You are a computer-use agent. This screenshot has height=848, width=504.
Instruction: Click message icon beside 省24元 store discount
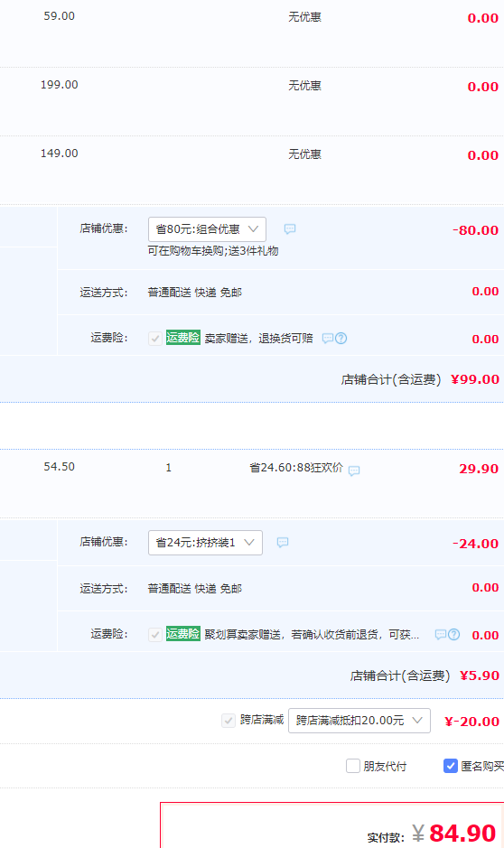(x=283, y=542)
